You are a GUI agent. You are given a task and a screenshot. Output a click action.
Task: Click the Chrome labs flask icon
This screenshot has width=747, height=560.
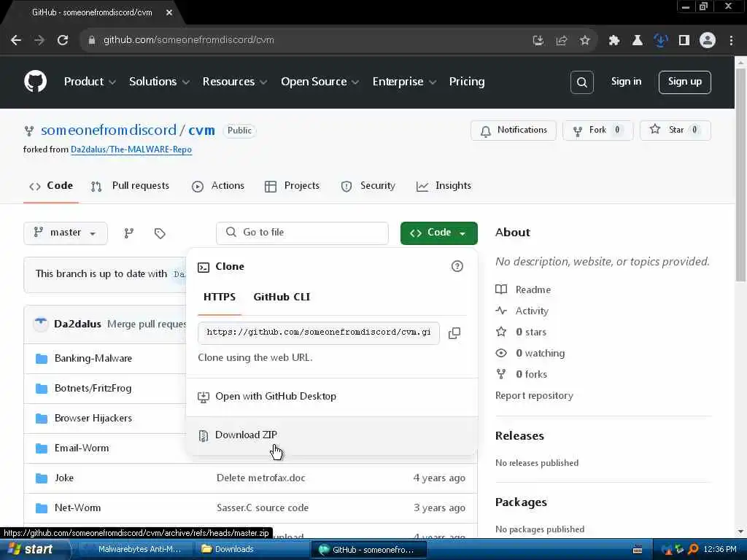click(x=638, y=41)
